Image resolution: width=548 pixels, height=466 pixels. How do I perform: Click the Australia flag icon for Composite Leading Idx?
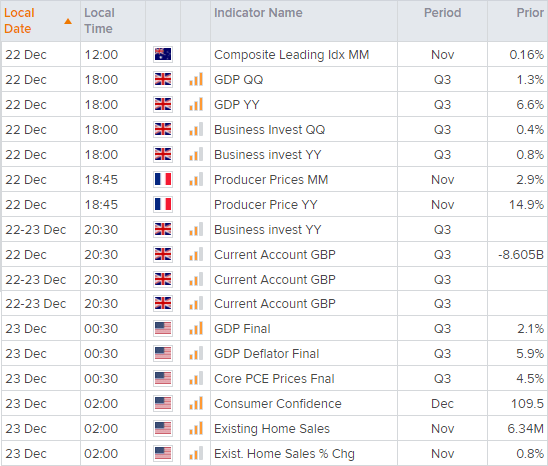point(163,55)
